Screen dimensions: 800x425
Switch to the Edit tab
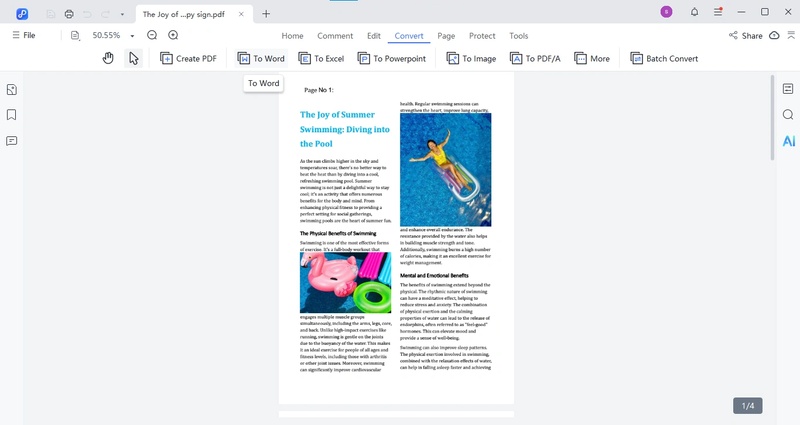(x=373, y=36)
